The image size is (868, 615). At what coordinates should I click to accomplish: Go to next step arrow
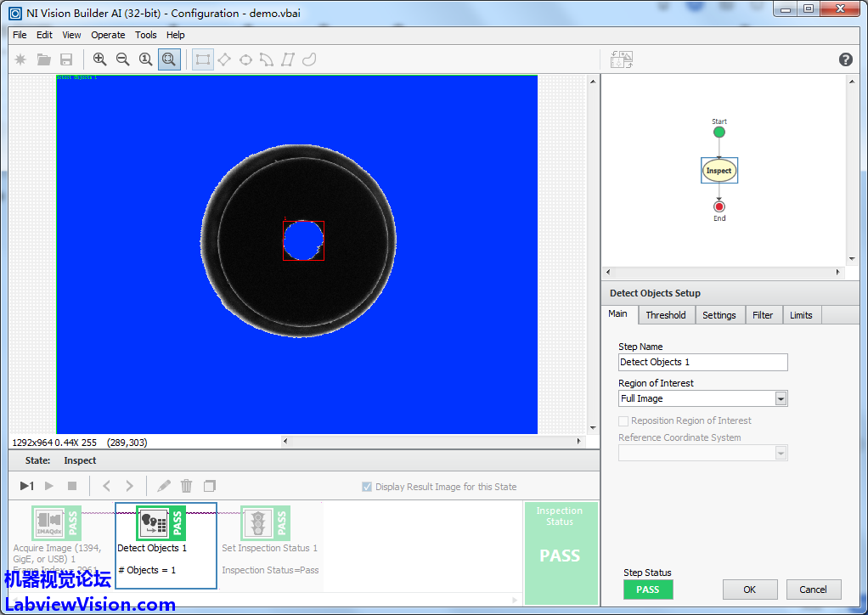click(x=130, y=486)
